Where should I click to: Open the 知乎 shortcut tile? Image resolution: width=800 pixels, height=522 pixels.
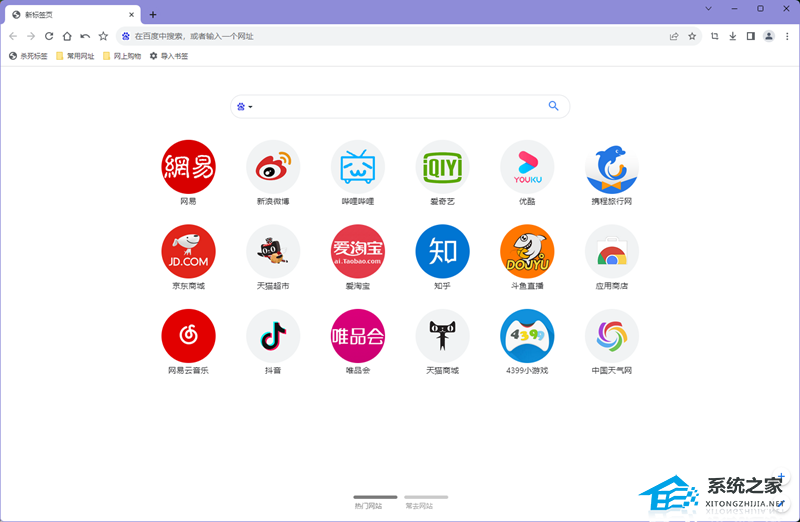[442, 251]
